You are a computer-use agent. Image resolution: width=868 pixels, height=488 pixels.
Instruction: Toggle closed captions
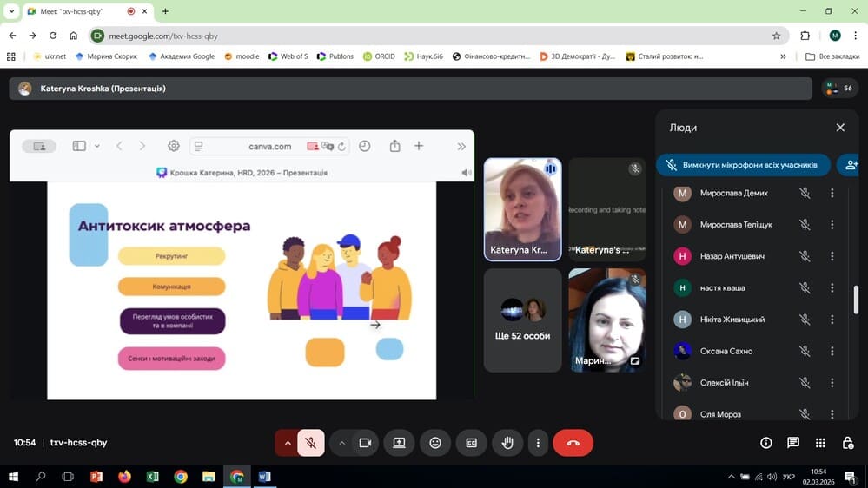click(471, 443)
